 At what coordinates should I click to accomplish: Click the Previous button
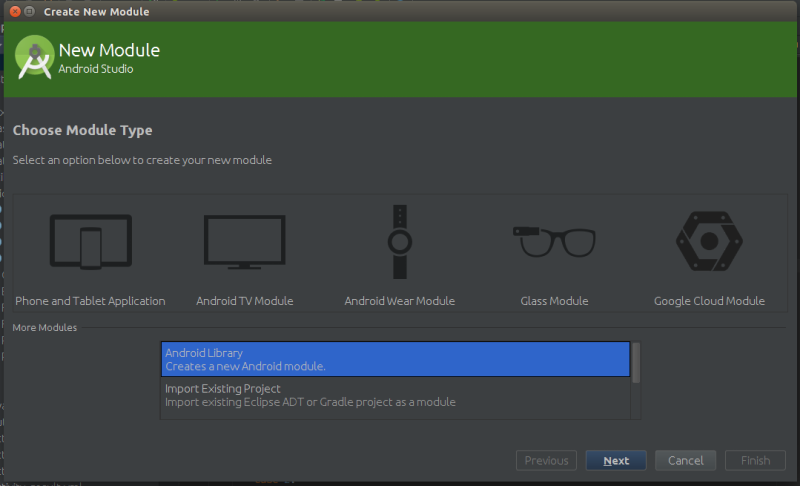546,461
